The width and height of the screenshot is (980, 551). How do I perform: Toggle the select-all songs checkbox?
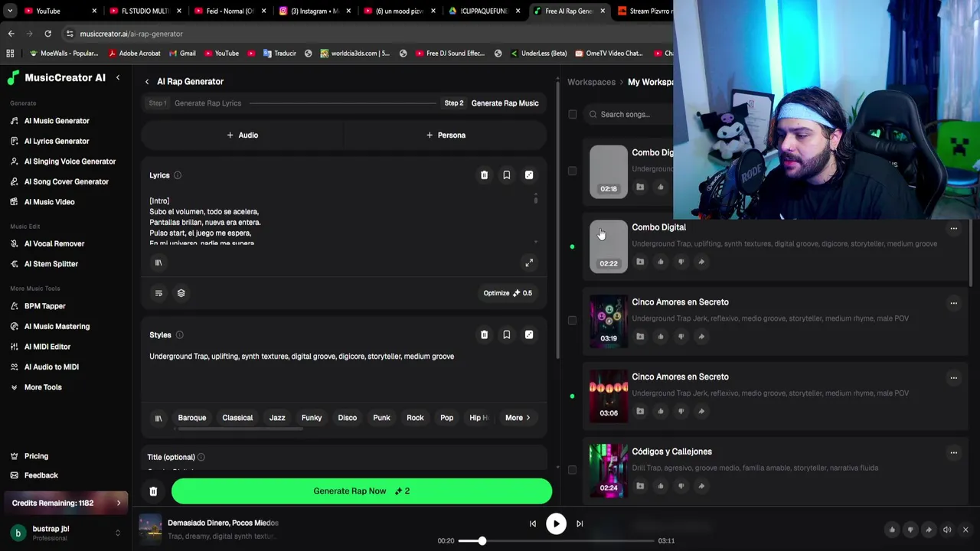tap(572, 115)
